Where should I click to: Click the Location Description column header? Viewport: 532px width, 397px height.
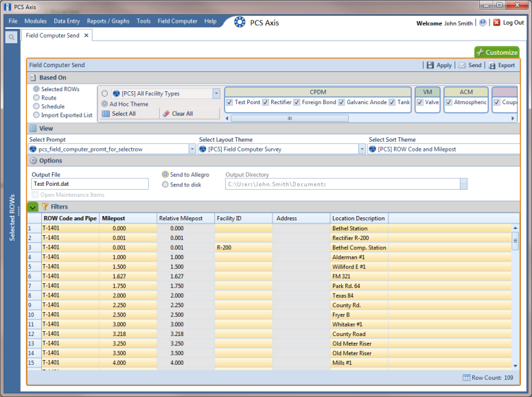click(x=359, y=218)
